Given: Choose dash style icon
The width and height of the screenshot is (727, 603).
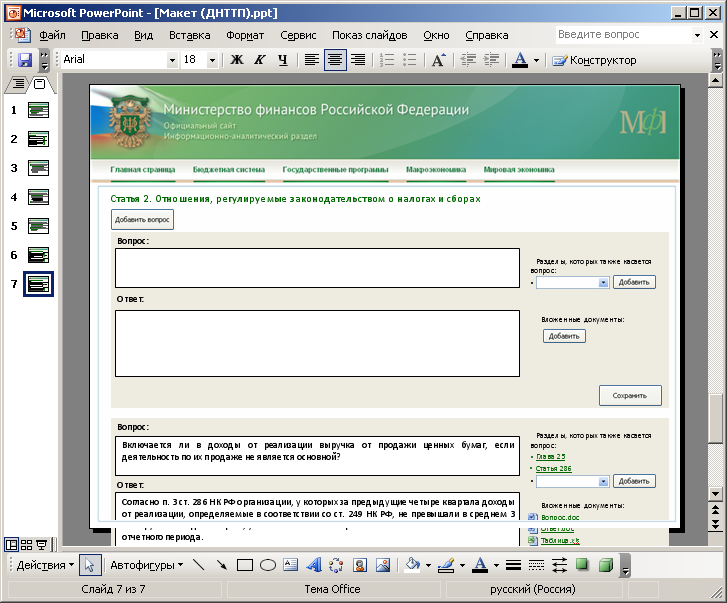Looking at the screenshot, I should pyautogui.click(x=536, y=565).
